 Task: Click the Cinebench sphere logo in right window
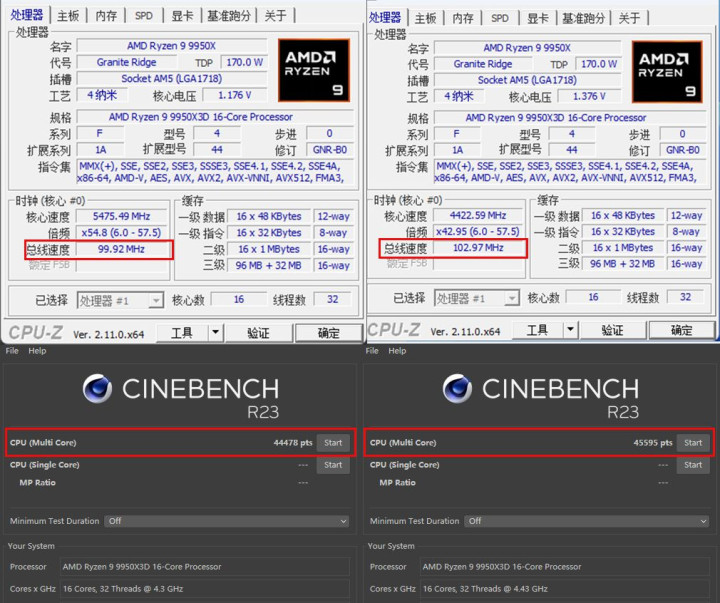point(457,388)
